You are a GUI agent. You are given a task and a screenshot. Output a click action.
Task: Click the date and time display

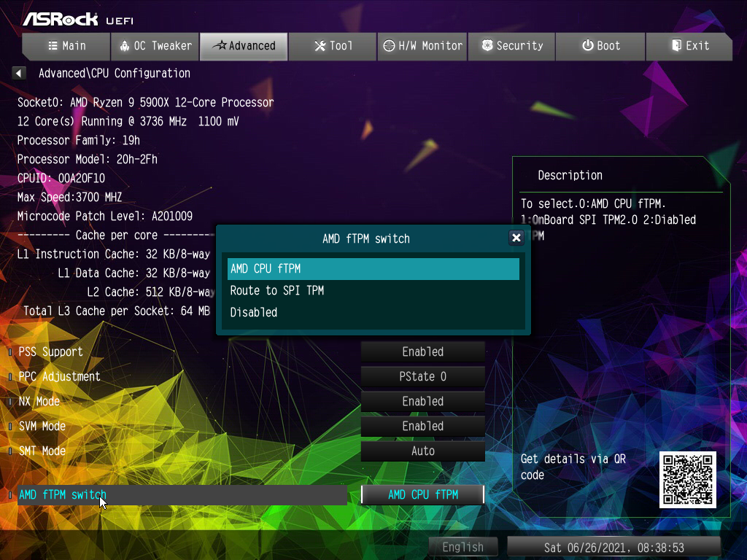614,548
